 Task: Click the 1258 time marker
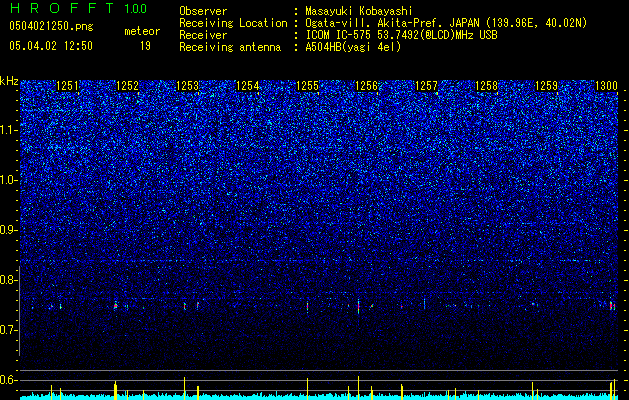pyautogui.click(x=486, y=86)
